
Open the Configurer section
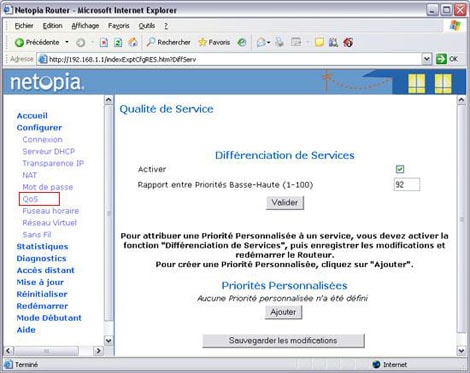[x=39, y=128]
